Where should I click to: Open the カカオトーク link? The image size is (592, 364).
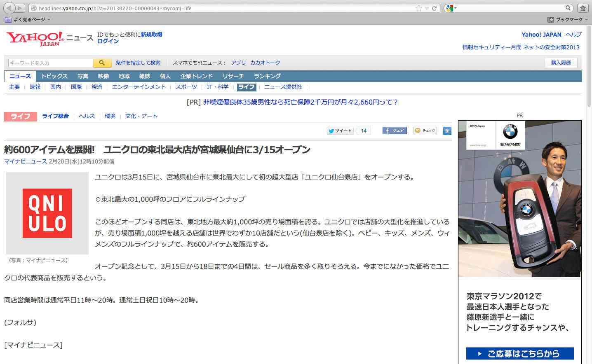(265, 63)
